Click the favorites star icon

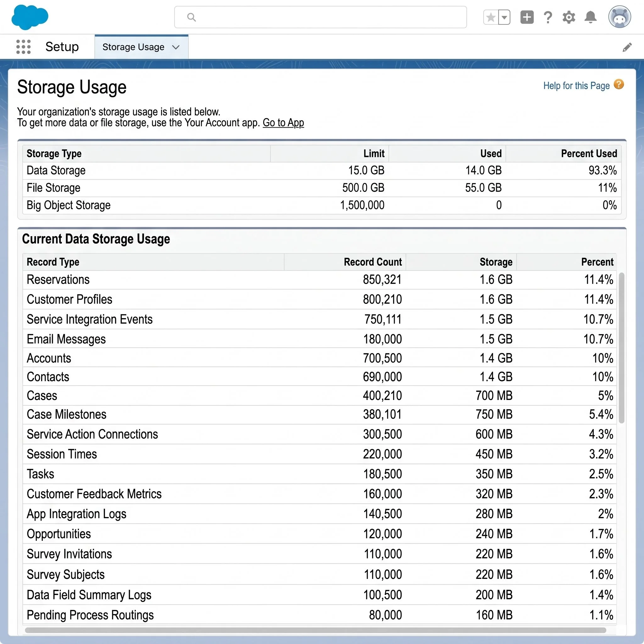(x=491, y=17)
